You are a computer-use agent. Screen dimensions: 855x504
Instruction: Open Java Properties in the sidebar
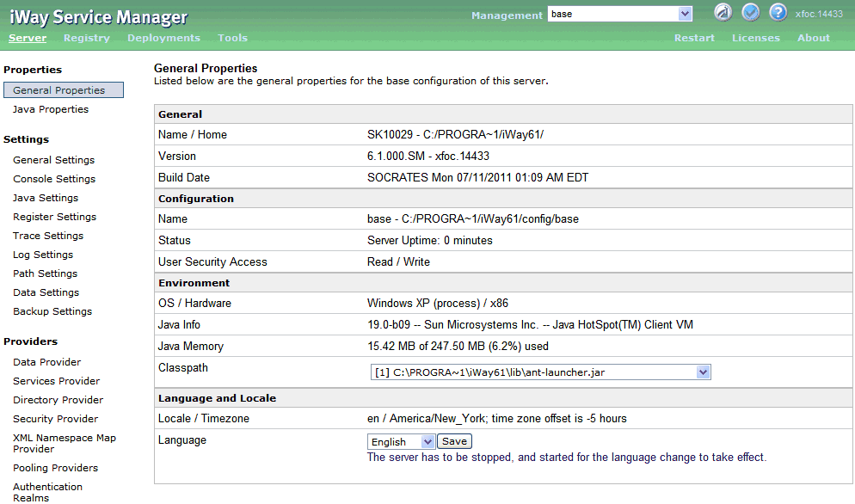pos(51,109)
